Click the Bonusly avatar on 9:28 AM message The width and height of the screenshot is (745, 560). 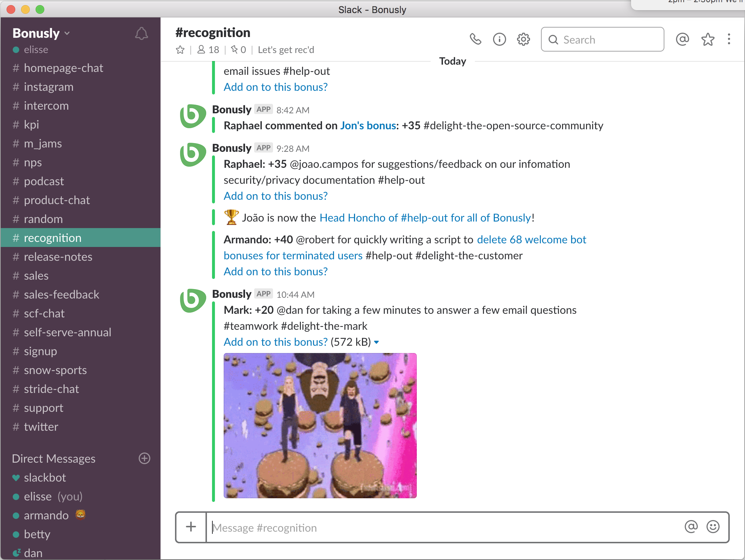click(x=193, y=155)
